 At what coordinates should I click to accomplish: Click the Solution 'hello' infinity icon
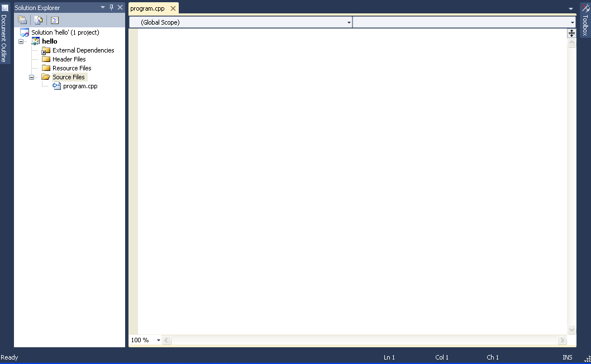(25, 32)
